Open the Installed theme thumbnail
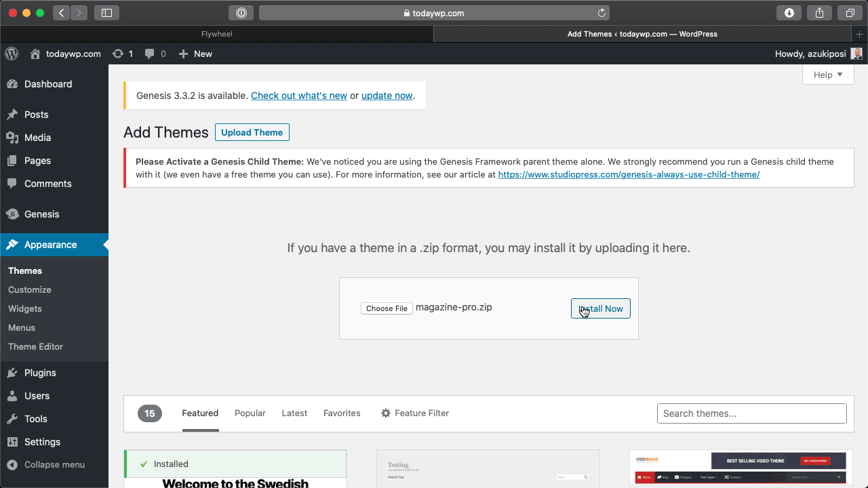 pos(235,468)
